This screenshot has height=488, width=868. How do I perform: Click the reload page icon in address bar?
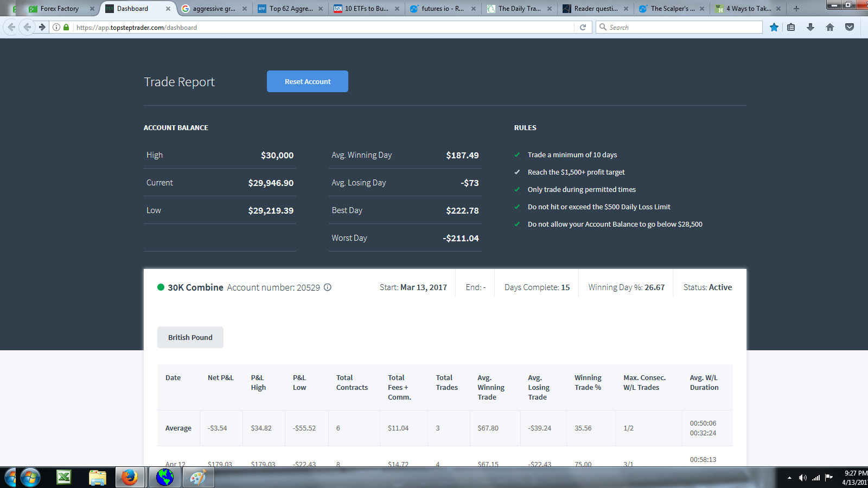583,27
